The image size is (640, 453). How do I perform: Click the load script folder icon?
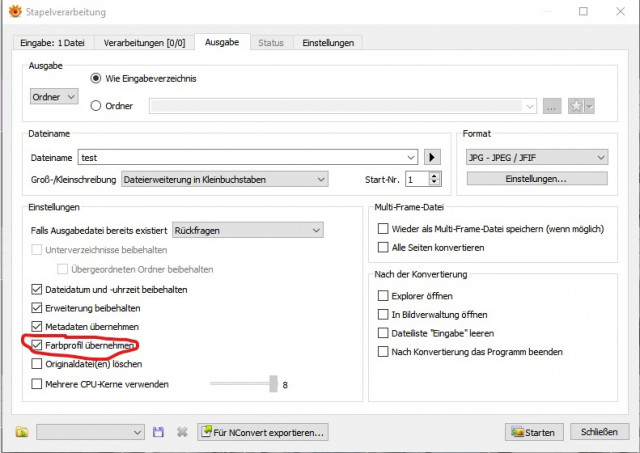pyautogui.click(x=22, y=432)
